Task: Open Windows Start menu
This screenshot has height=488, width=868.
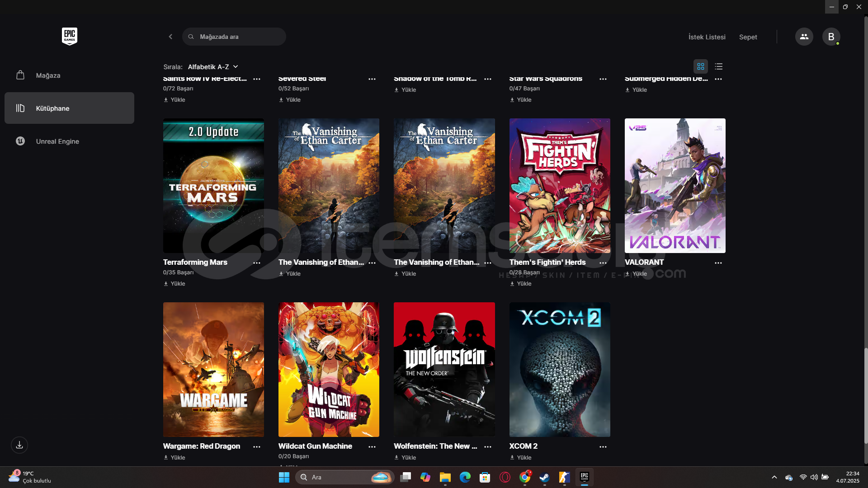Action: click(284, 477)
